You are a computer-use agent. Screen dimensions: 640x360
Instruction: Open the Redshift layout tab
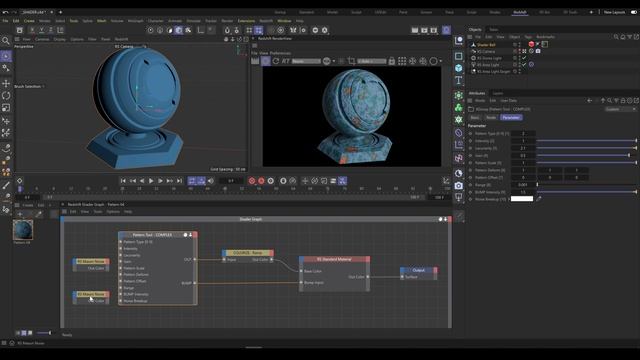(520, 12)
